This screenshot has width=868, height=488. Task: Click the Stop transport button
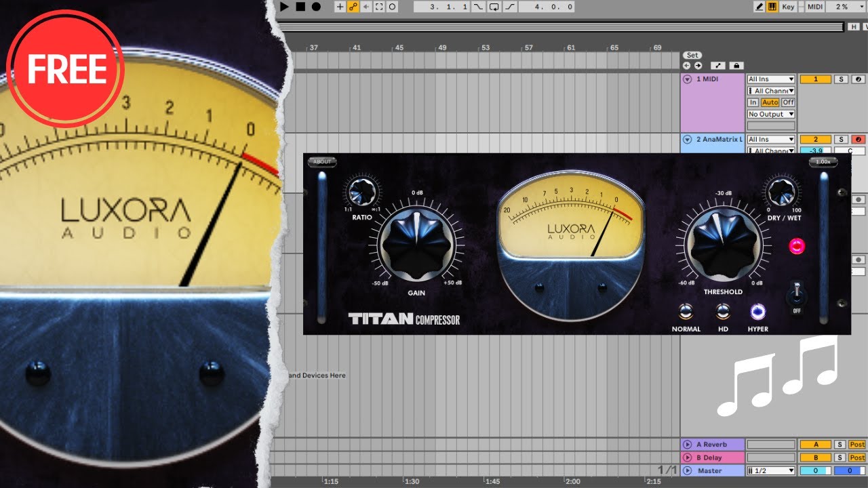tap(300, 7)
